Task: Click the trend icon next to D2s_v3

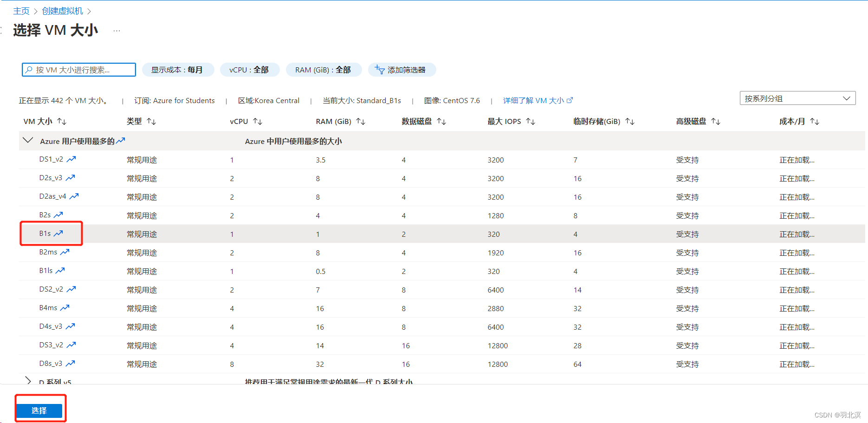Action: (70, 178)
